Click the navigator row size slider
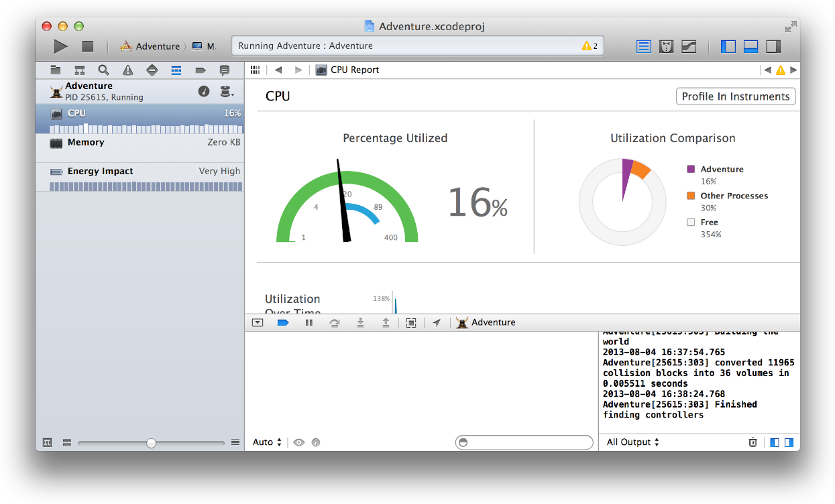The width and height of the screenshot is (835, 504). tap(152, 443)
